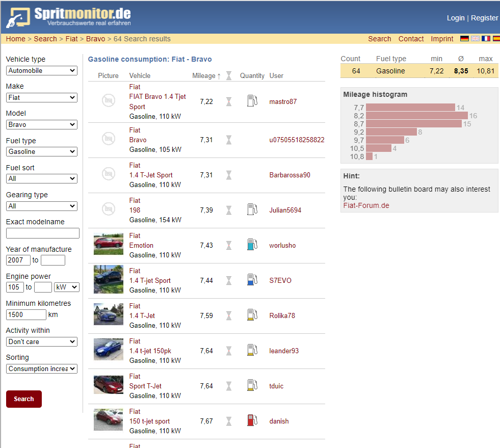
Task: Click the red fuel pump icon for danish
Action: 252,420
